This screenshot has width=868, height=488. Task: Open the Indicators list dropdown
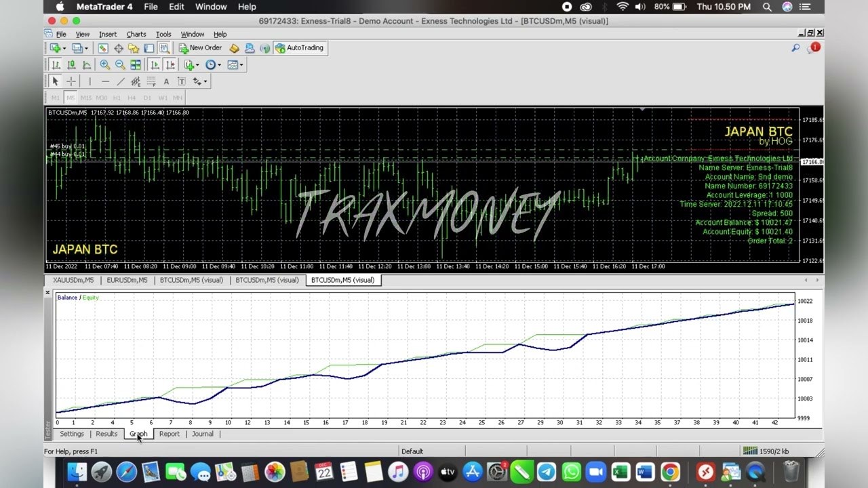[191, 65]
